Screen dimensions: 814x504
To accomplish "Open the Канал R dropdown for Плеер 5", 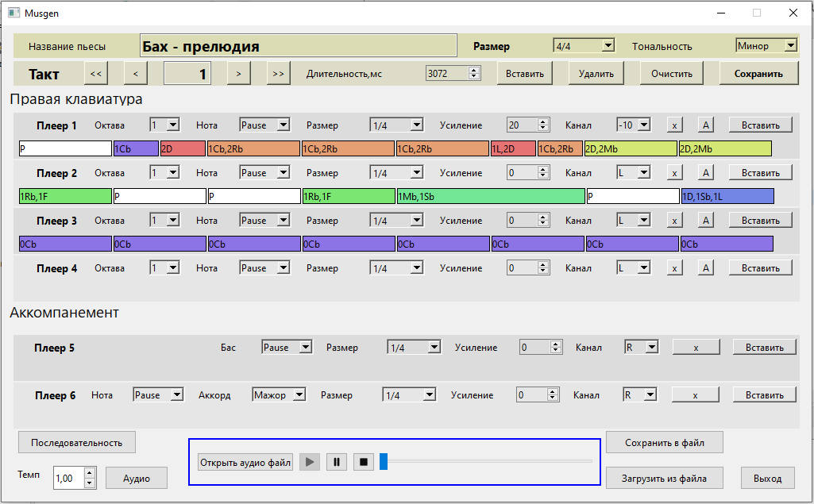I will click(641, 348).
